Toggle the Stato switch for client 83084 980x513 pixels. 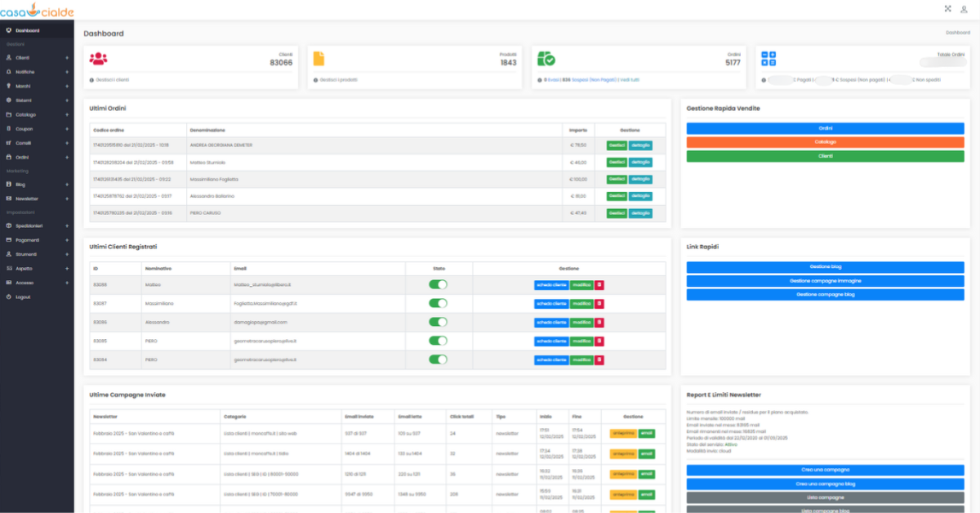(x=439, y=359)
